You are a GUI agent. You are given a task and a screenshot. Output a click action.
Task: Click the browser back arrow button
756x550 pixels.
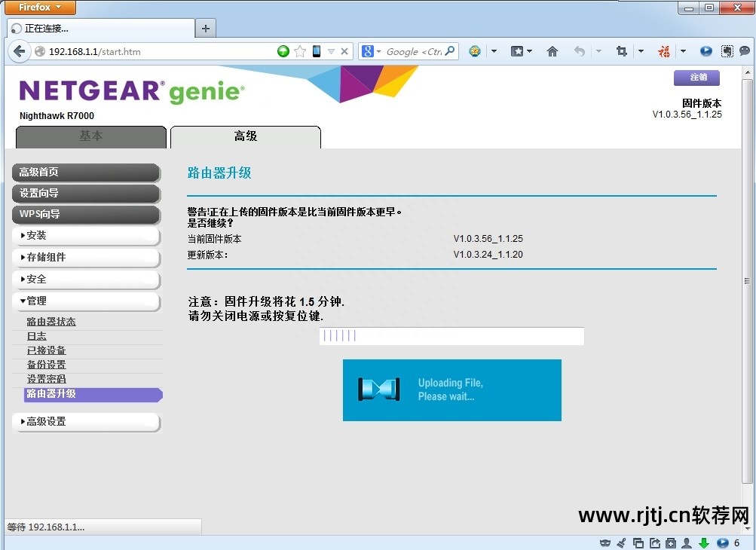[20, 51]
